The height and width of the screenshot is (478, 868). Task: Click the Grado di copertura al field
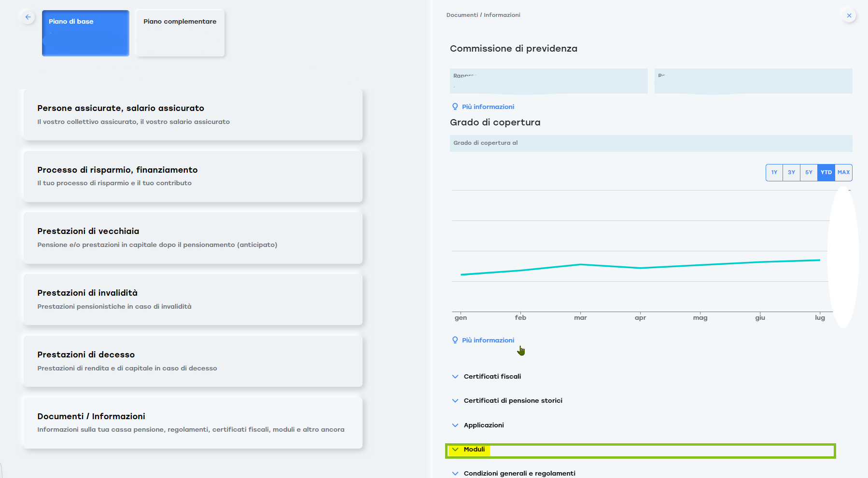(x=650, y=143)
